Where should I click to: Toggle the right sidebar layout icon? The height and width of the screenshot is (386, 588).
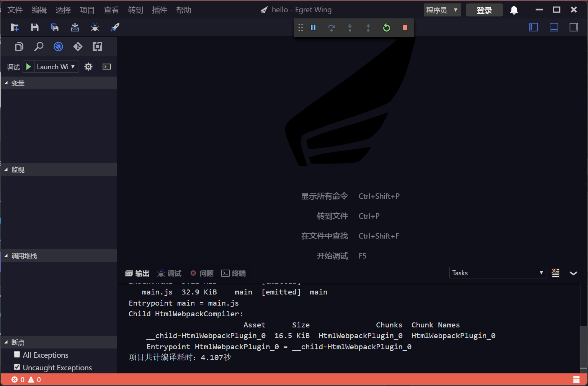point(574,27)
